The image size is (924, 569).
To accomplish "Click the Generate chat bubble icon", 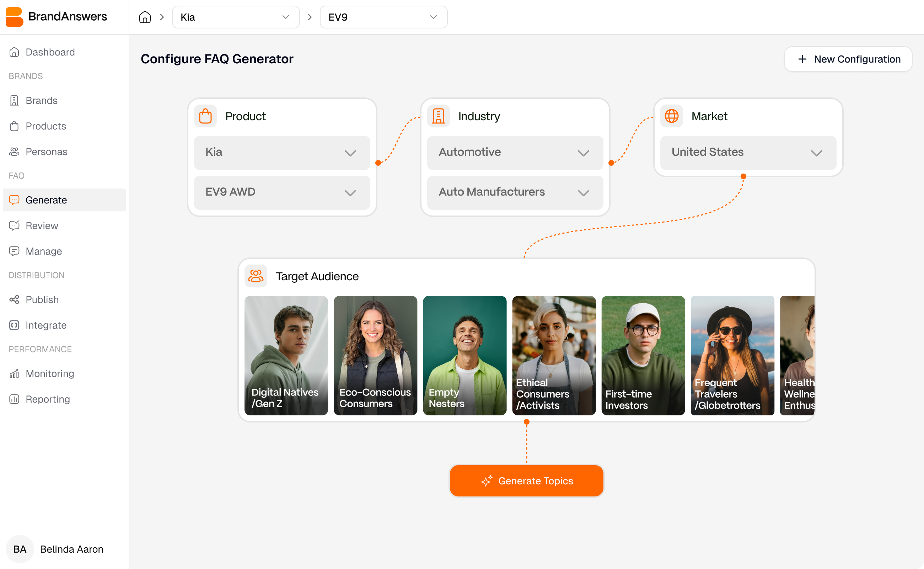I will pos(14,200).
